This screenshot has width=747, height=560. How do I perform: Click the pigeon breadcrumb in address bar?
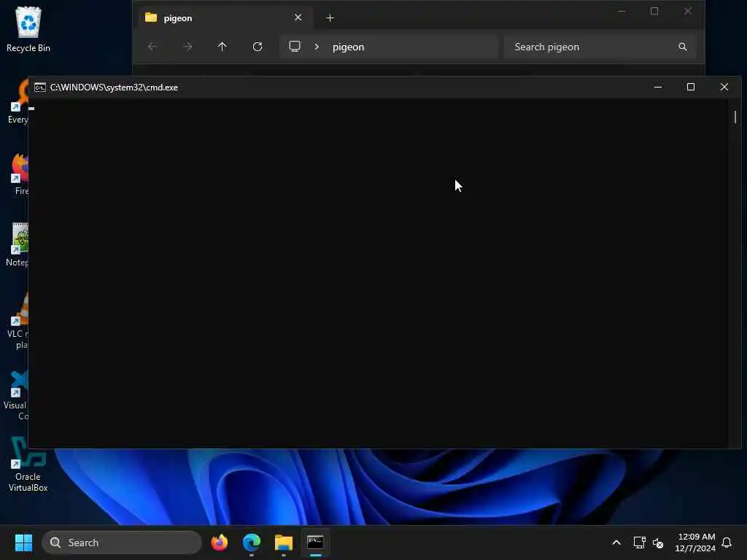[x=348, y=47]
